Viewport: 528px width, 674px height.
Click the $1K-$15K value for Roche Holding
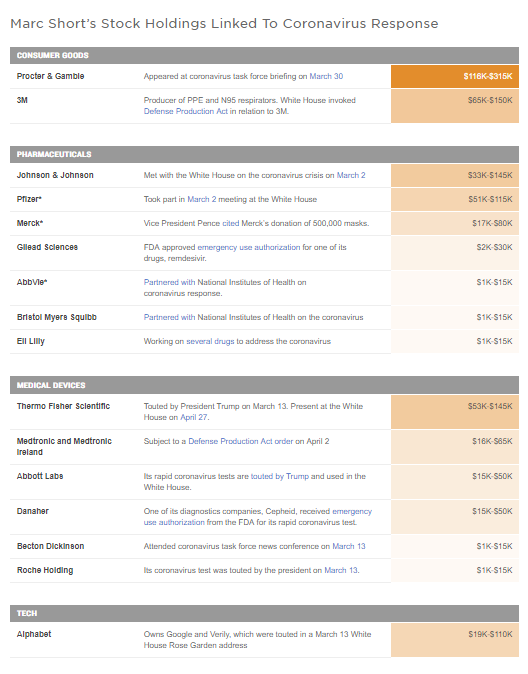[x=494, y=570]
